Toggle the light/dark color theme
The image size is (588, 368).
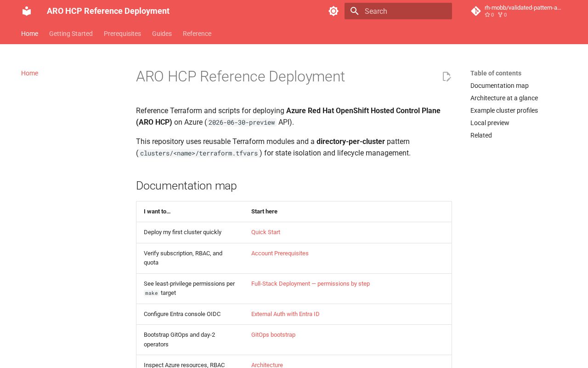coord(334,11)
